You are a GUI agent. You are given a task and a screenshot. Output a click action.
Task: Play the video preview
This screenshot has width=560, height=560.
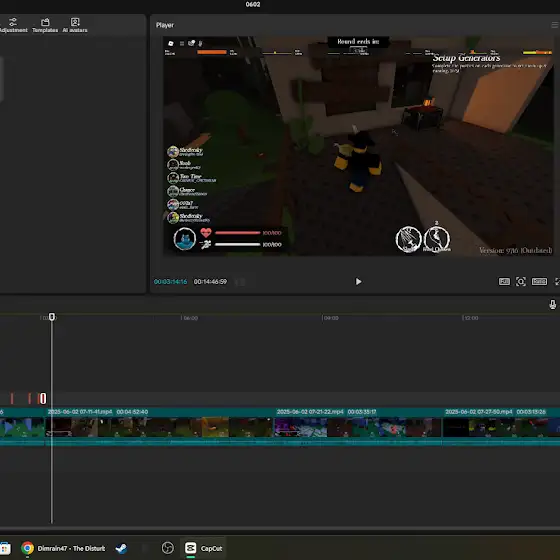(358, 282)
